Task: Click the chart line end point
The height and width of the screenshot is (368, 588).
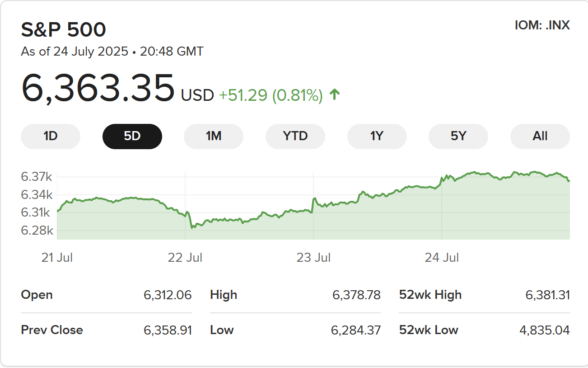Action: pos(569,181)
